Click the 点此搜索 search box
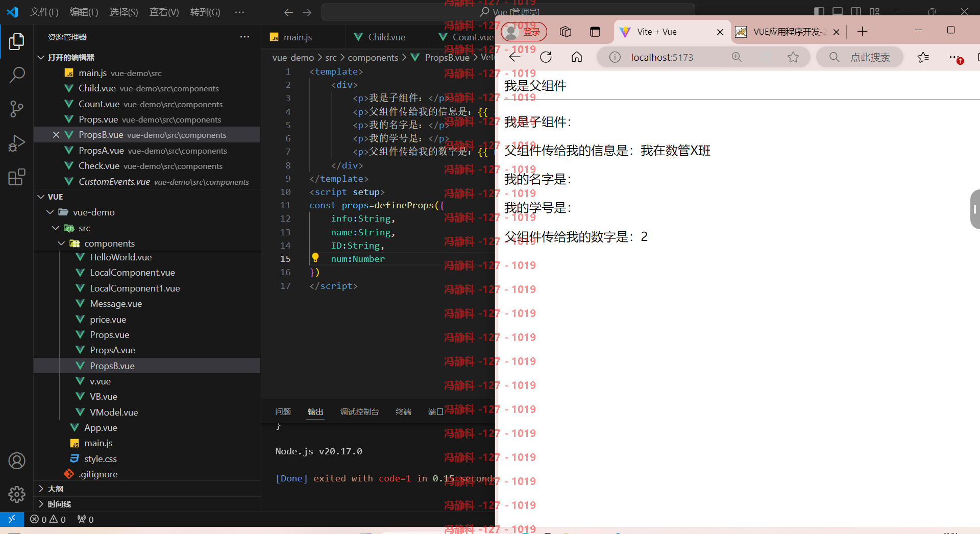The width and height of the screenshot is (980, 534). 860,57
